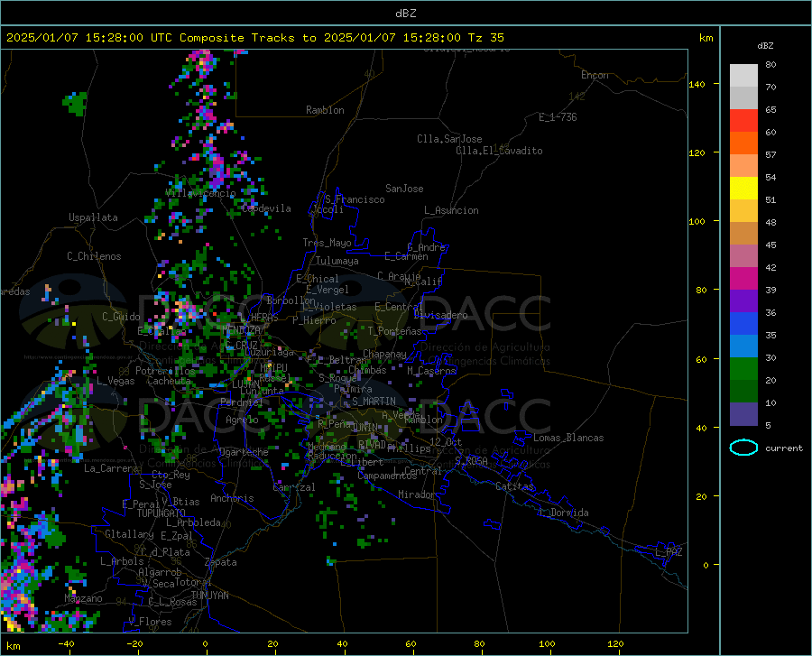The image size is (812, 656).
Task: Click the 140 km tick on vertical axis
Action: 697,84
